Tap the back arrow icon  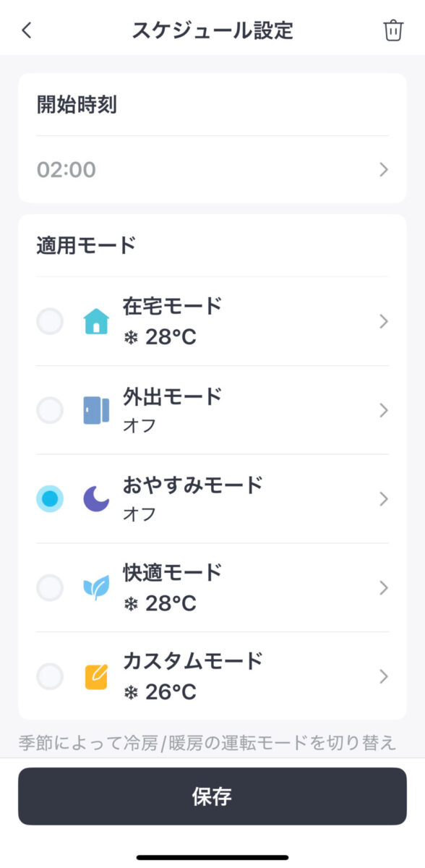27,30
